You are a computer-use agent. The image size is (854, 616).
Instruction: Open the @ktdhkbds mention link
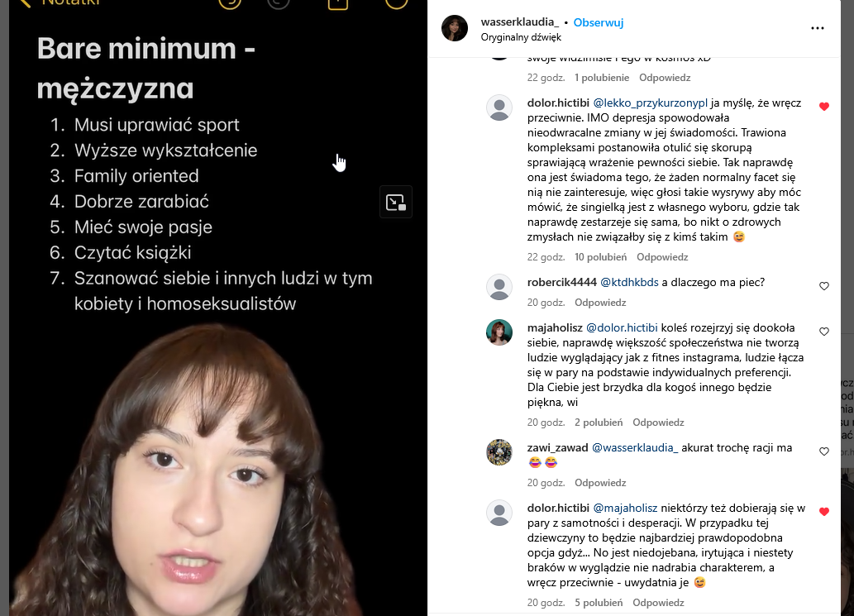(x=629, y=282)
